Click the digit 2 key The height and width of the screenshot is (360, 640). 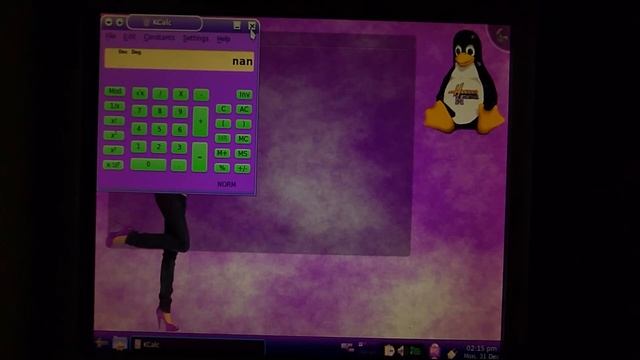159,147
